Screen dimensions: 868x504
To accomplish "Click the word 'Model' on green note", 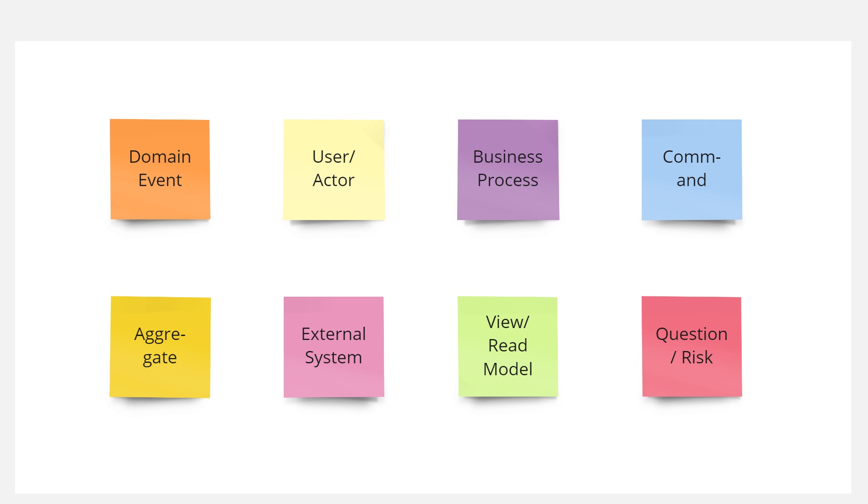I will coord(508,370).
